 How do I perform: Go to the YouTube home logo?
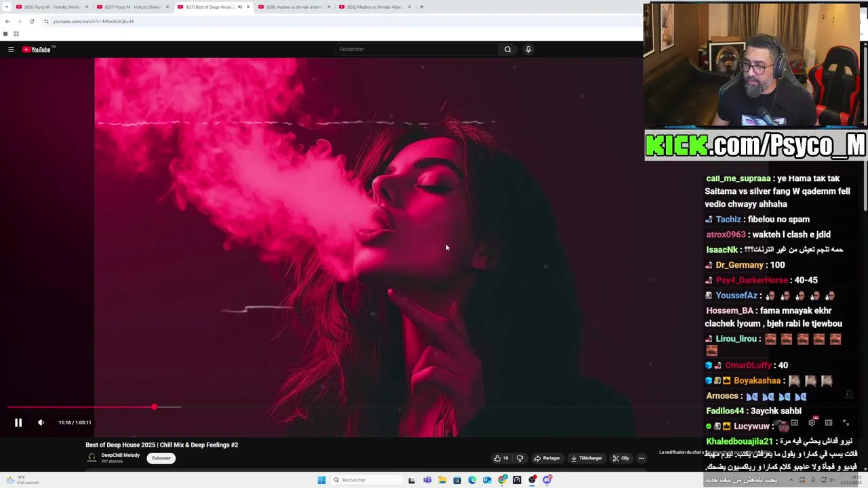[37, 49]
